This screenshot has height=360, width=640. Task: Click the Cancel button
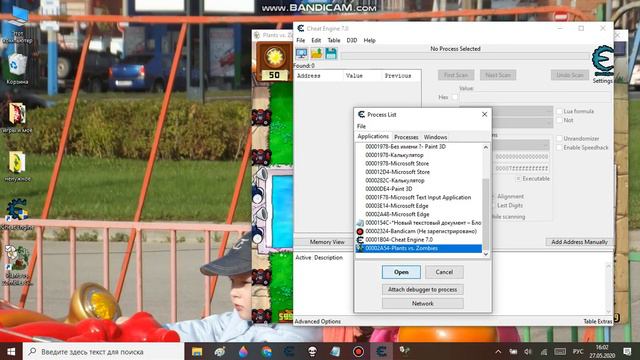click(444, 272)
